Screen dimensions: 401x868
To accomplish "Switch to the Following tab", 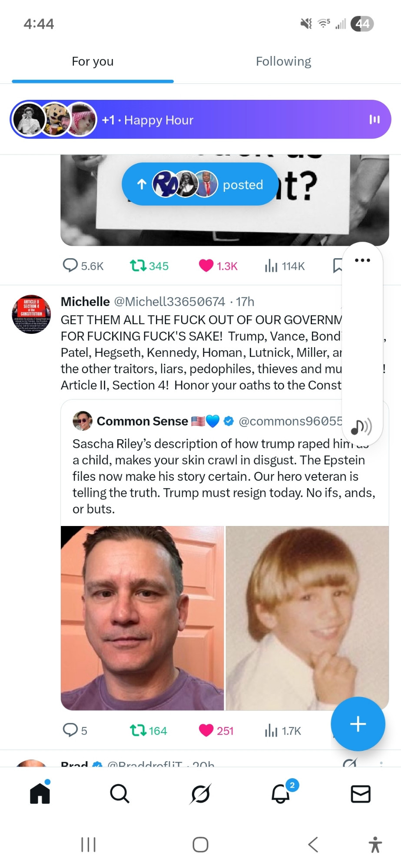I will tap(283, 62).
